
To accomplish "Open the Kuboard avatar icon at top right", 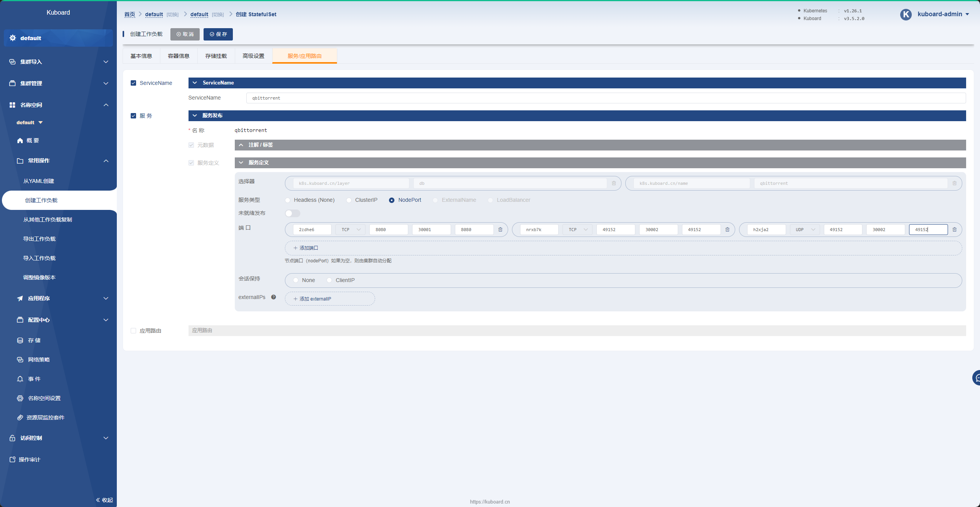I will tap(906, 14).
